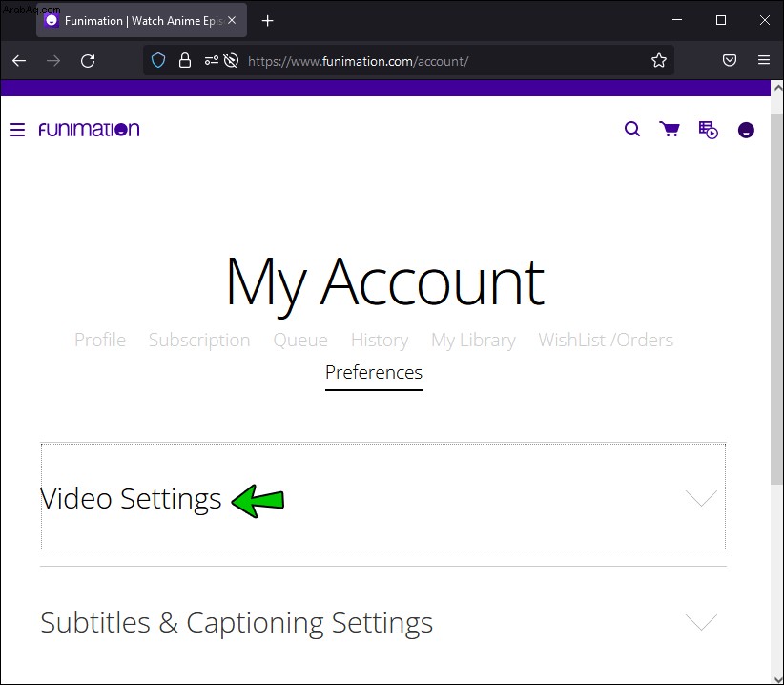784x685 pixels.
Task: Click the Video Settings heading
Action: (131, 499)
